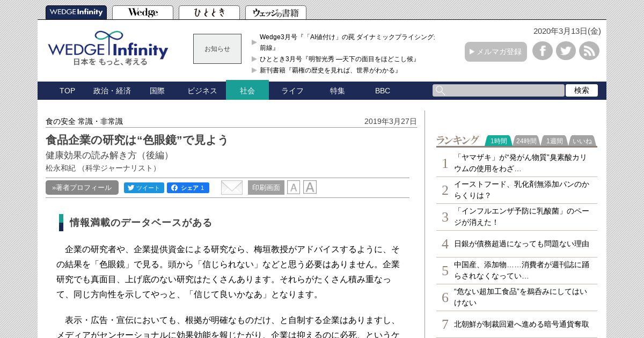This screenshot has height=338, width=644.
Task: Click the magnifier icon in search box
Action: (441, 91)
